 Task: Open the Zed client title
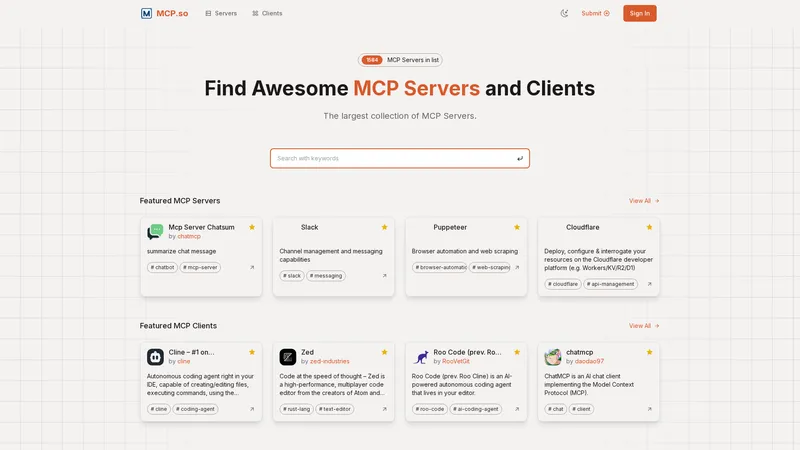pyautogui.click(x=307, y=352)
